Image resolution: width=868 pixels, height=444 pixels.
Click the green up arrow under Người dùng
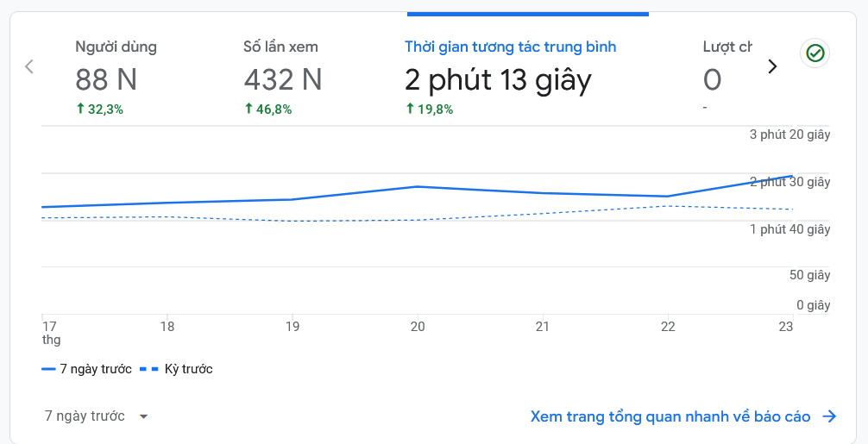[x=80, y=109]
